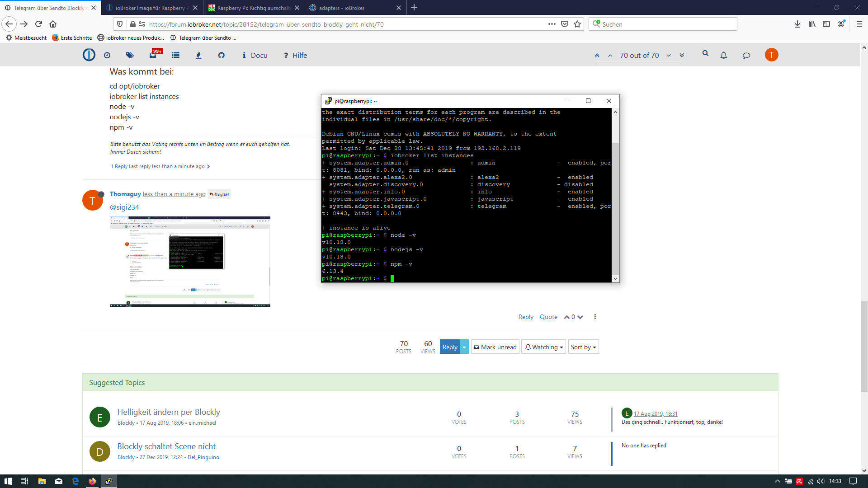Open Helligkeit ändern per Blockly topic
The image size is (868, 488).
[x=169, y=412]
